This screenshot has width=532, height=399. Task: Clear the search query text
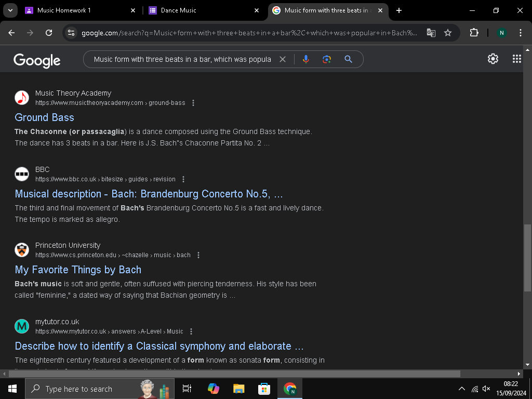[282, 59]
